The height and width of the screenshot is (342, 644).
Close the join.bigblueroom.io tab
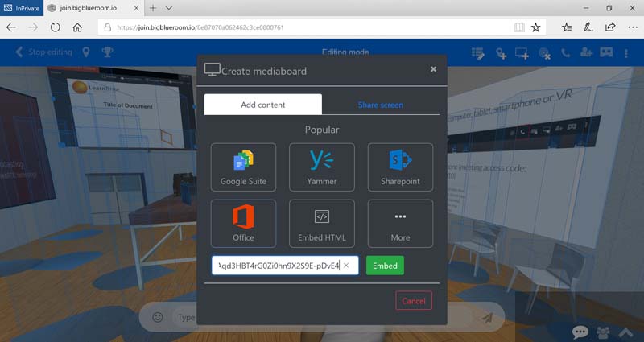point(136,8)
